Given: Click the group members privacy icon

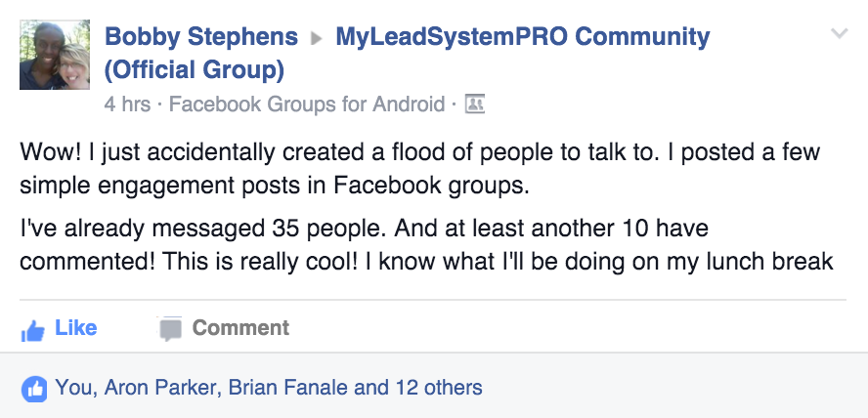Looking at the screenshot, I should 474,104.
